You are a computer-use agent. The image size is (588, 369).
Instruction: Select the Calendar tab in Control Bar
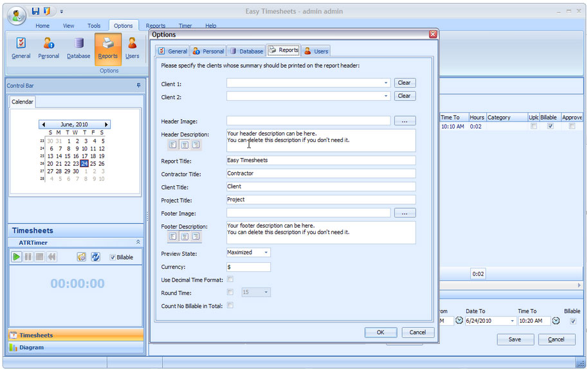coord(23,102)
